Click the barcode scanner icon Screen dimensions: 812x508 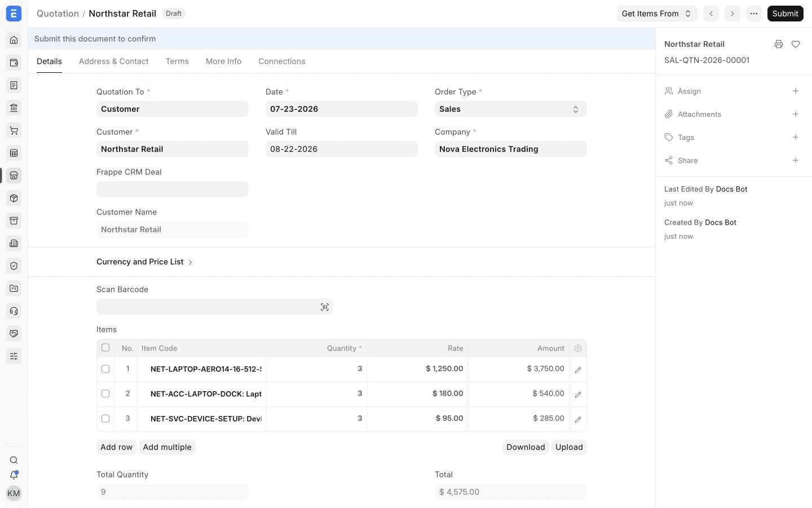[x=325, y=307]
